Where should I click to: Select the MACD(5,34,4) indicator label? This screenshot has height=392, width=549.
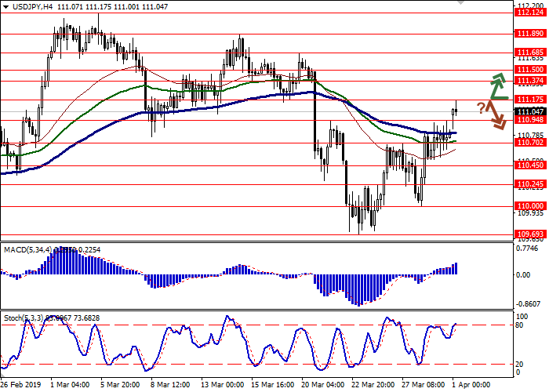point(28,228)
